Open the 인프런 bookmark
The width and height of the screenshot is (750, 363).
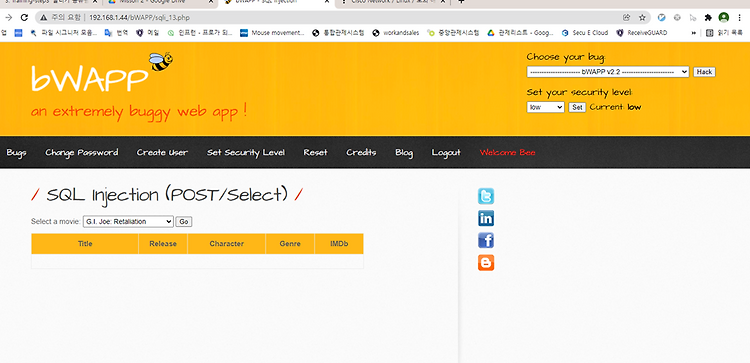tap(199, 33)
